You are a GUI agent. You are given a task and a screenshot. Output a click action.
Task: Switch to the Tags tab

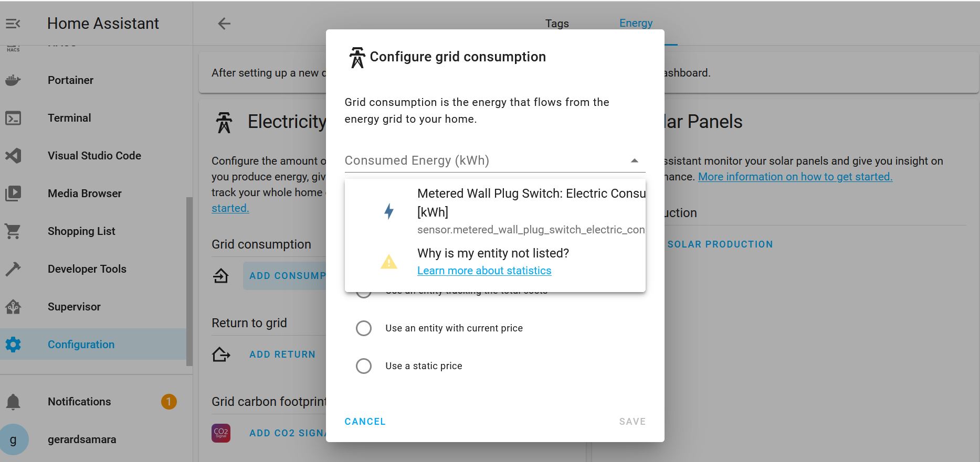click(x=557, y=24)
